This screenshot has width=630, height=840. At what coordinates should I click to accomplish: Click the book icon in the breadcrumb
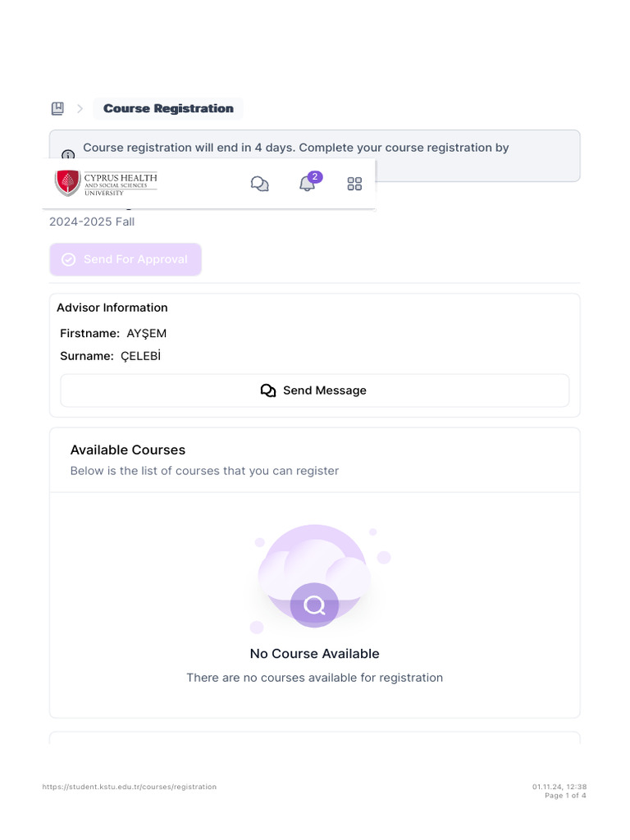[x=57, y=108]
